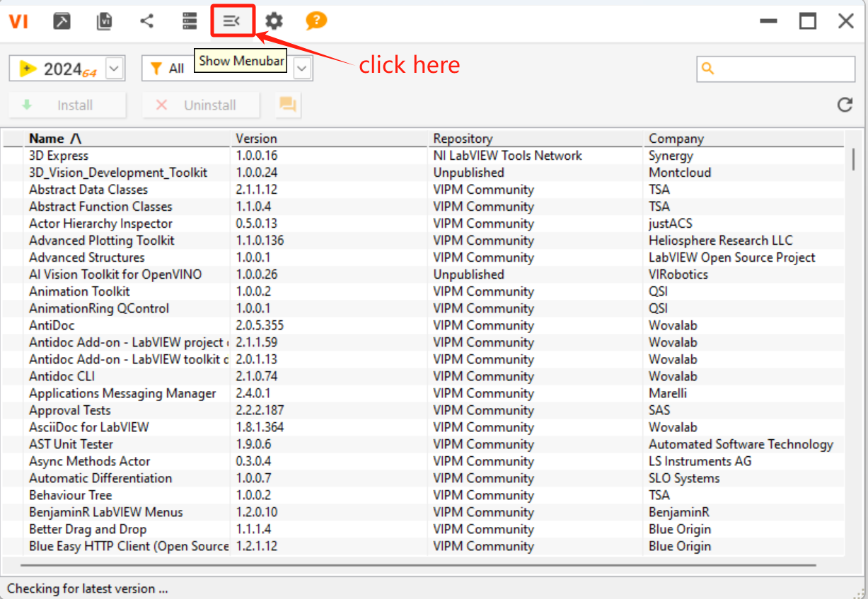Click the share icon in toolbar
Viewport: 868px width, 599px height.
coord(146,21)
